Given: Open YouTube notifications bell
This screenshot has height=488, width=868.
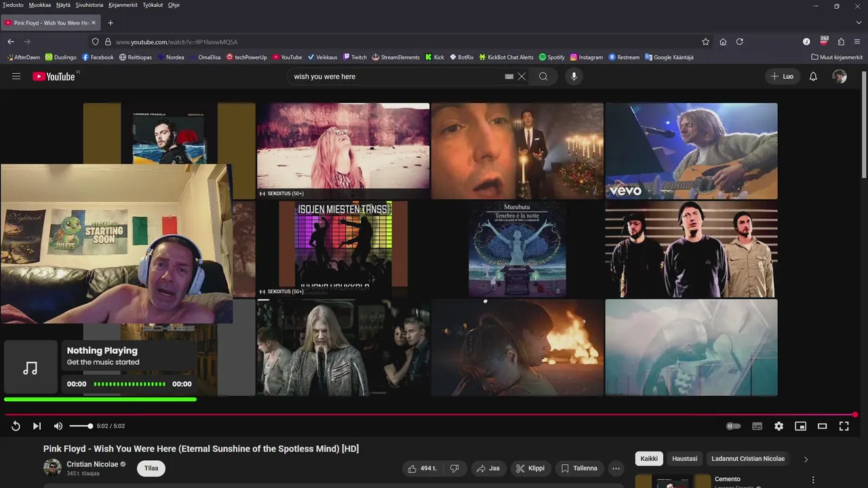Looking at the screenshot, I should click(813, 77).
